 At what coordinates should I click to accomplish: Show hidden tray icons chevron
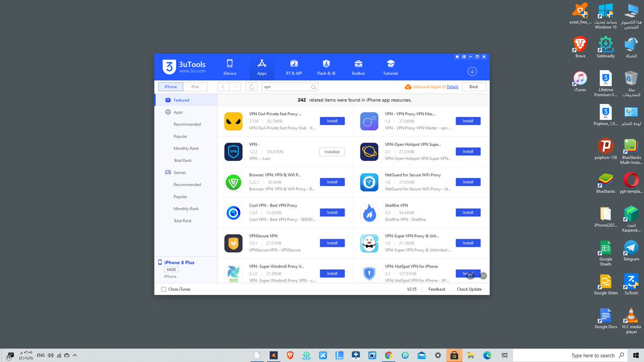[75, 355]
